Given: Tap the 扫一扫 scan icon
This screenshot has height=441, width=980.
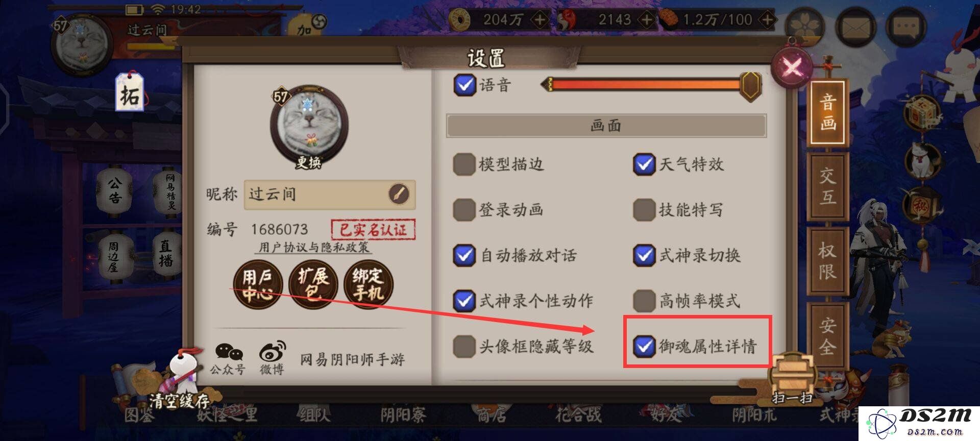Looking at the screenshot, I should pyautogui.click(x=792, y=379).
